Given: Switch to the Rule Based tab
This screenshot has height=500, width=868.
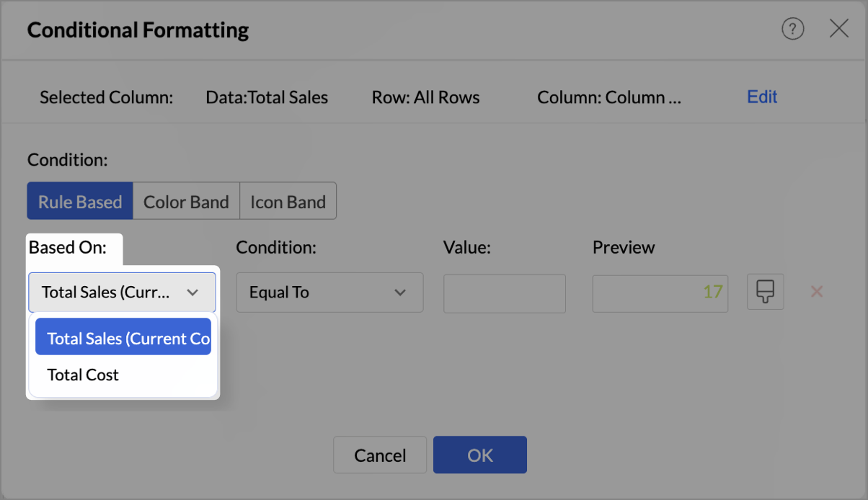Looking at the screenshot, I should pyautogui.click(x=80, y=202).
